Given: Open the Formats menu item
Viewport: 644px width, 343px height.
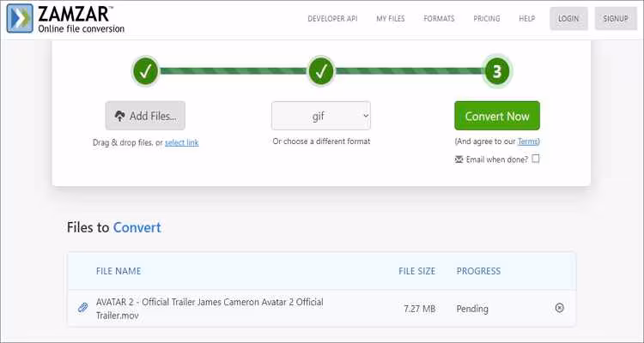Looking at the screenshot, I should click(x=439, y=18).
